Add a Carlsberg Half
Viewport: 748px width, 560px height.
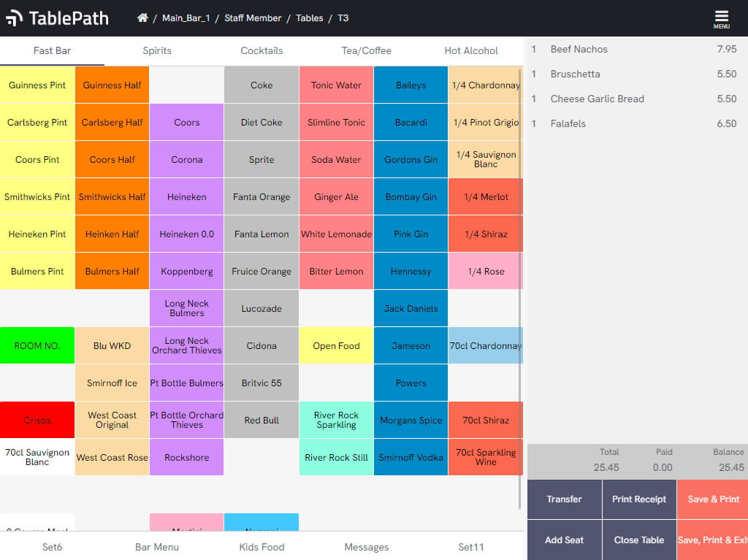click(x=112, y=122)
